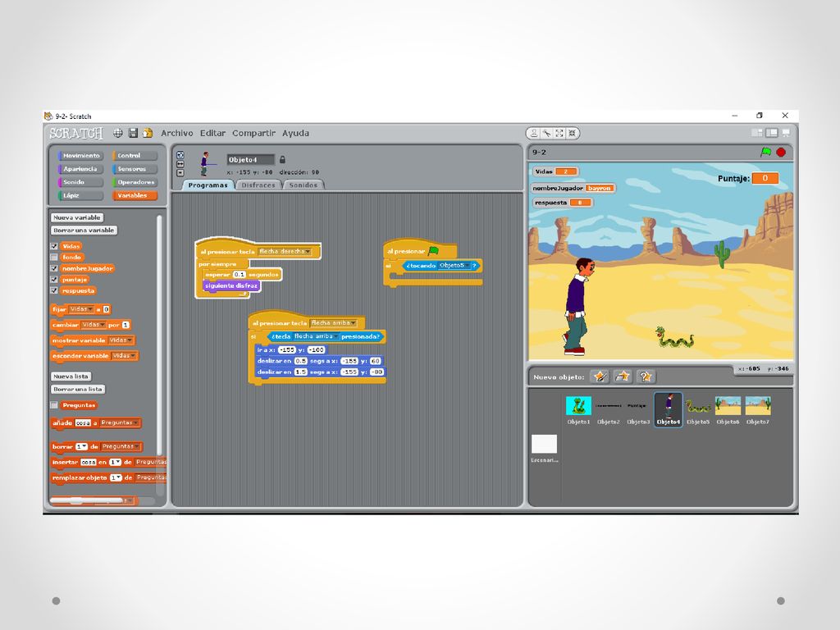Open the Sensores block category

point(135,169)
